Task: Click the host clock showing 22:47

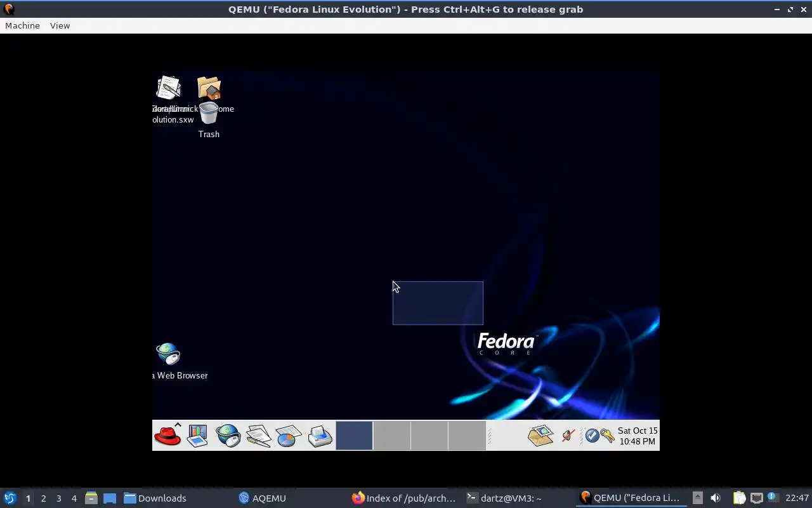Action: pyautogui.click(x=797, y=498)
